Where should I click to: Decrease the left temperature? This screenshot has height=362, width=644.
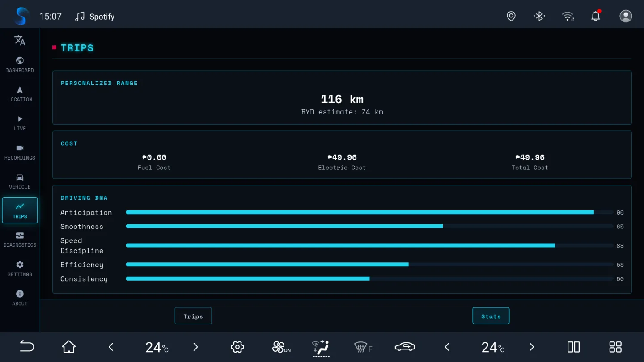(x=111, y=347)
